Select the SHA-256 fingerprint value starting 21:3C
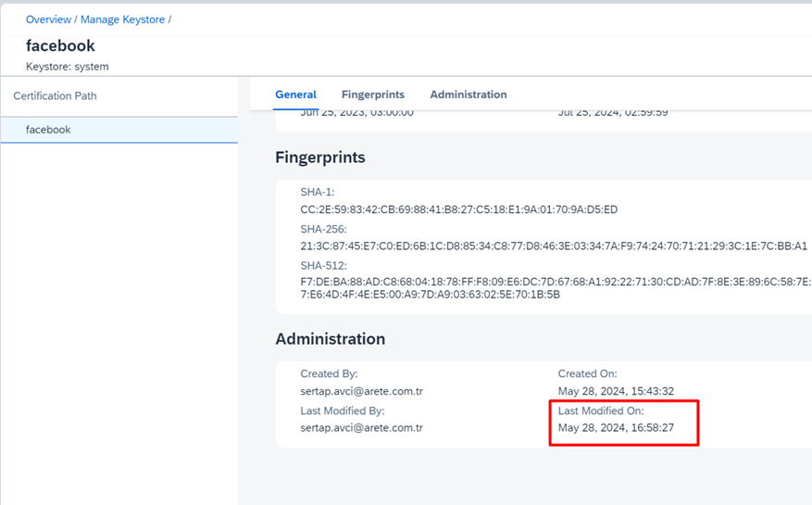The image size is (812, 505). click(x=554, y=246)
